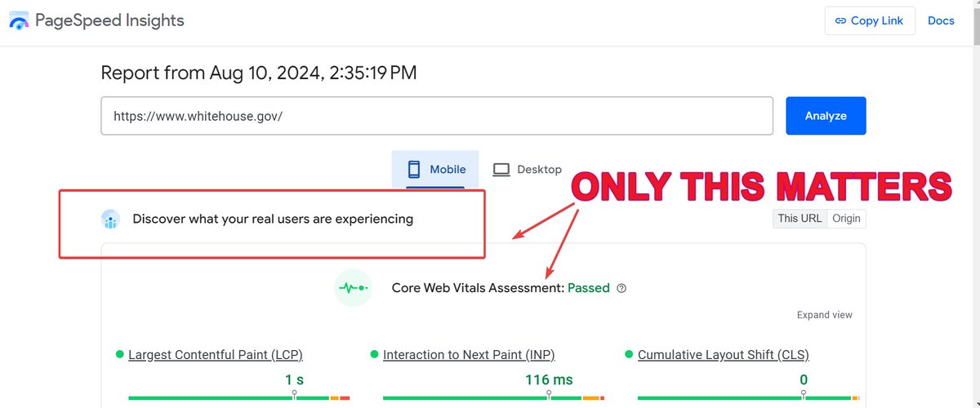Image resolution: width=980 pixels, height=408 pixels.
Task: Open the Interaction to Next Paint (INP) link
Action: [469, 355]
